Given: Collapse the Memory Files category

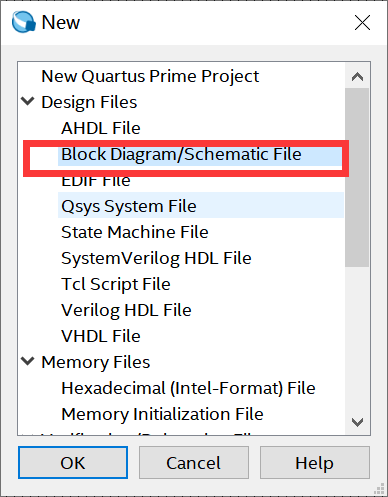Looking at the screenshot, I should [x=28, y=361].
